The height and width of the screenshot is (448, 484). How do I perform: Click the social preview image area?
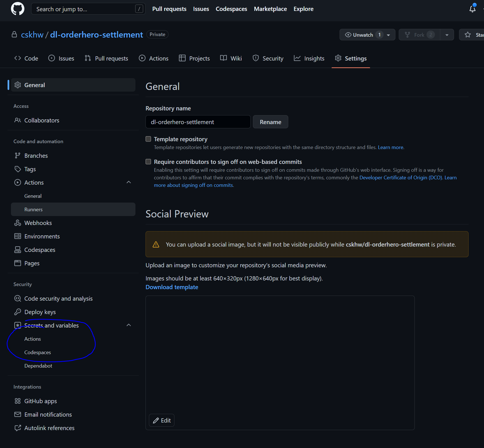[x=280, y=363]
